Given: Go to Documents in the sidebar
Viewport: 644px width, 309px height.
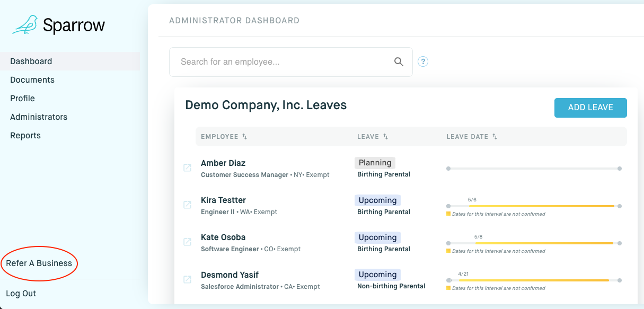Looking at the screenshot, I should (x=32, y=80).
